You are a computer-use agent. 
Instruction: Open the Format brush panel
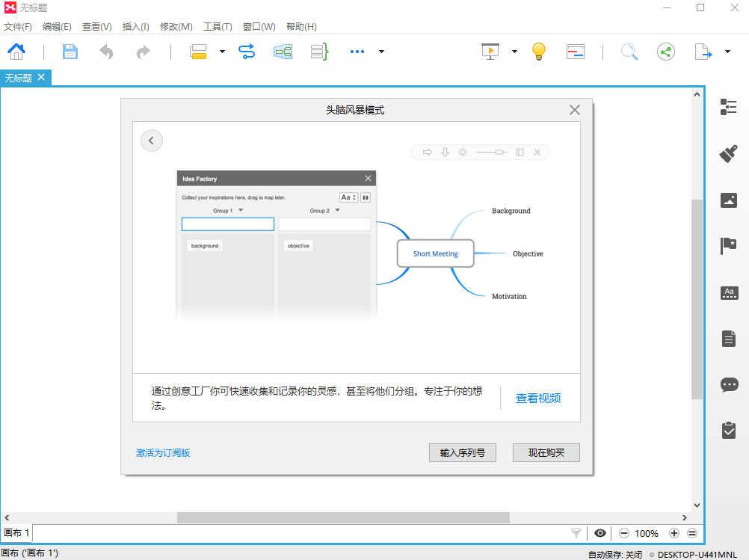point(729,153)
